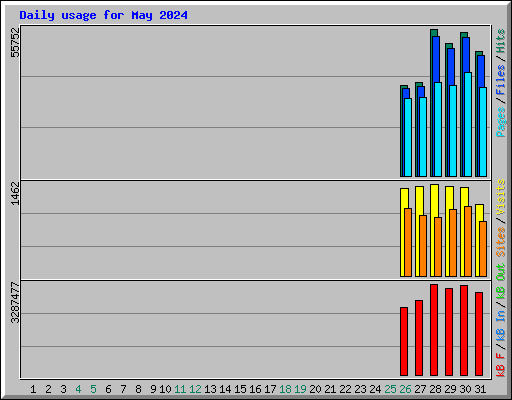
Task: Click the red kB F bar for day 26
Action: [x=404, y=341]
